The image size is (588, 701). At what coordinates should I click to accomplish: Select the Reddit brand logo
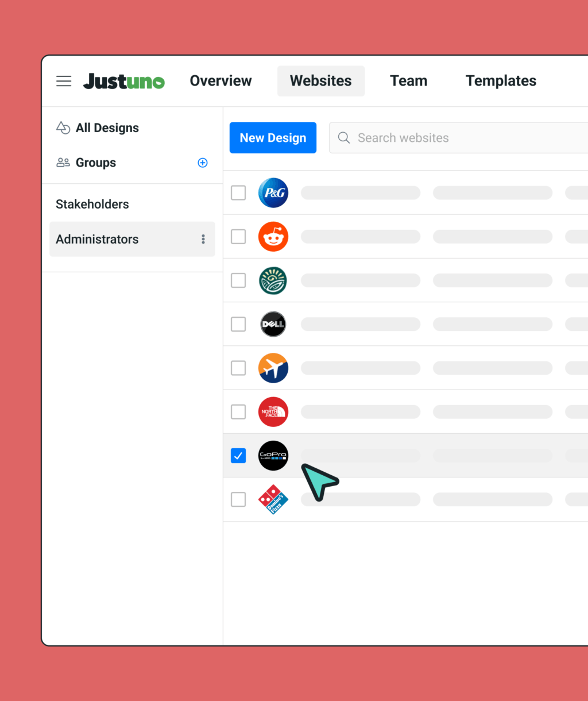273,236
